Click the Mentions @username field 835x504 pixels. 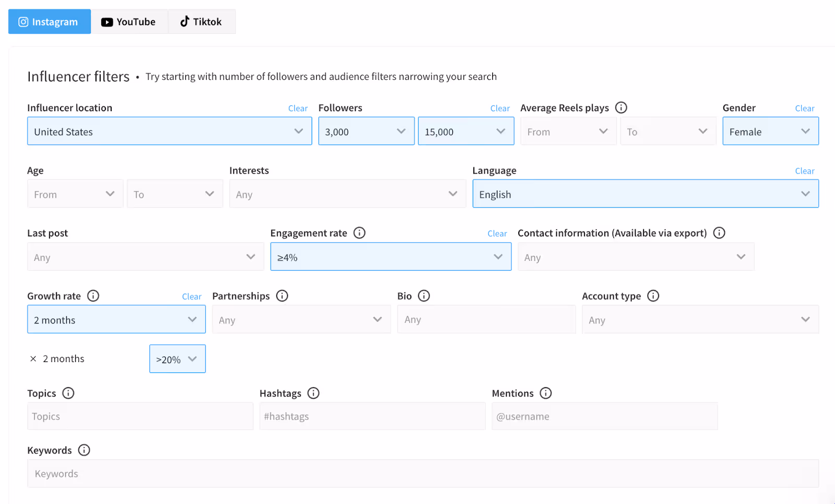[x=604, y=416]
